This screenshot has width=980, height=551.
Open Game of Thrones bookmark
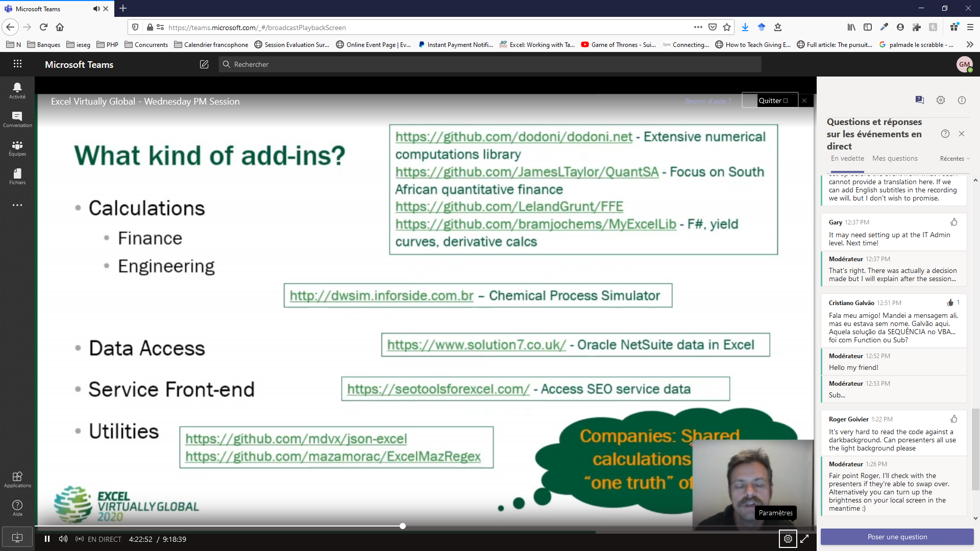619,44
